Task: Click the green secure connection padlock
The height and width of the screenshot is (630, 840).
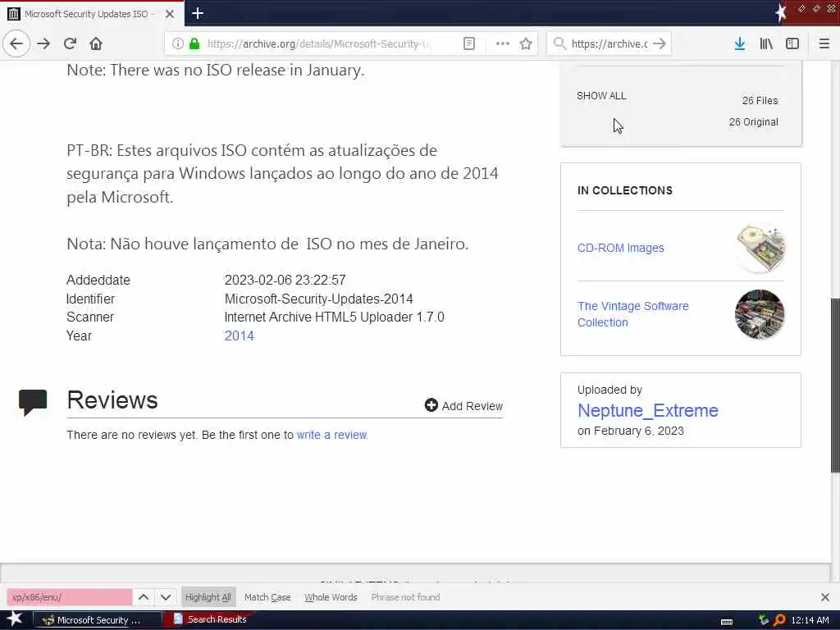Action: (x=194, y=43)
